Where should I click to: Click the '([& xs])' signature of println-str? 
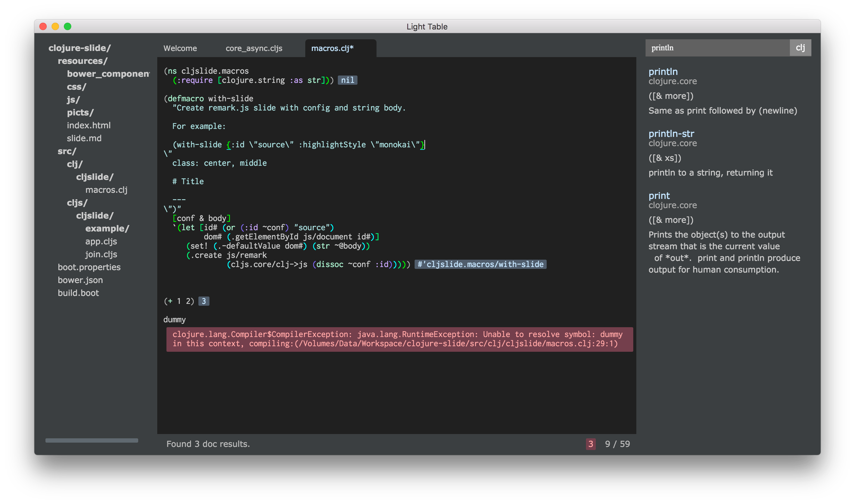click(665, 158)
